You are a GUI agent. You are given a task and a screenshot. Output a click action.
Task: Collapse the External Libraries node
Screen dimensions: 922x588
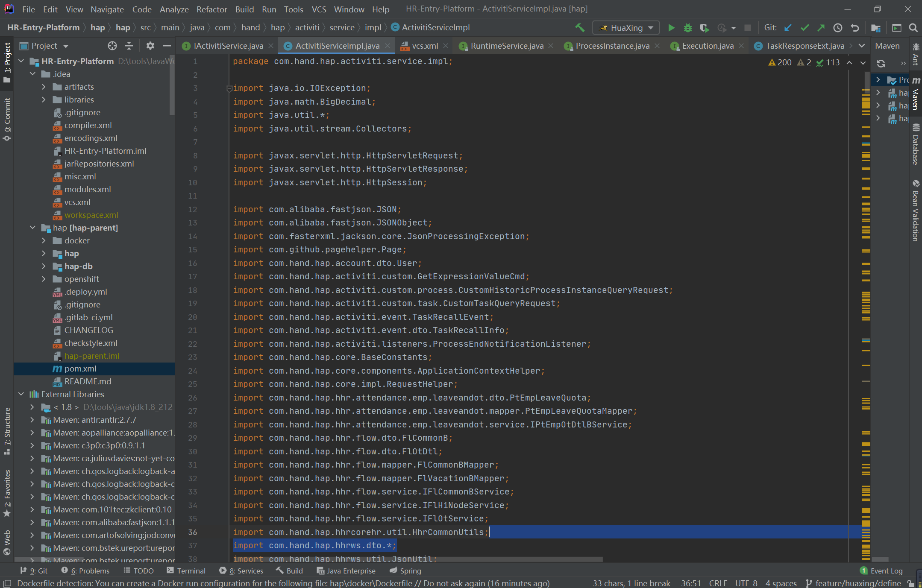[21, 394]
